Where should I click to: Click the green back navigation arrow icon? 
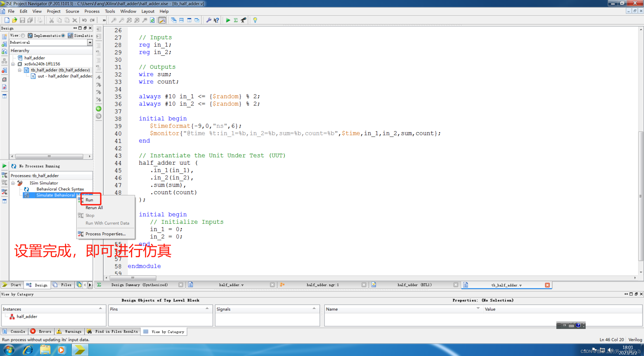coord(98,109)
